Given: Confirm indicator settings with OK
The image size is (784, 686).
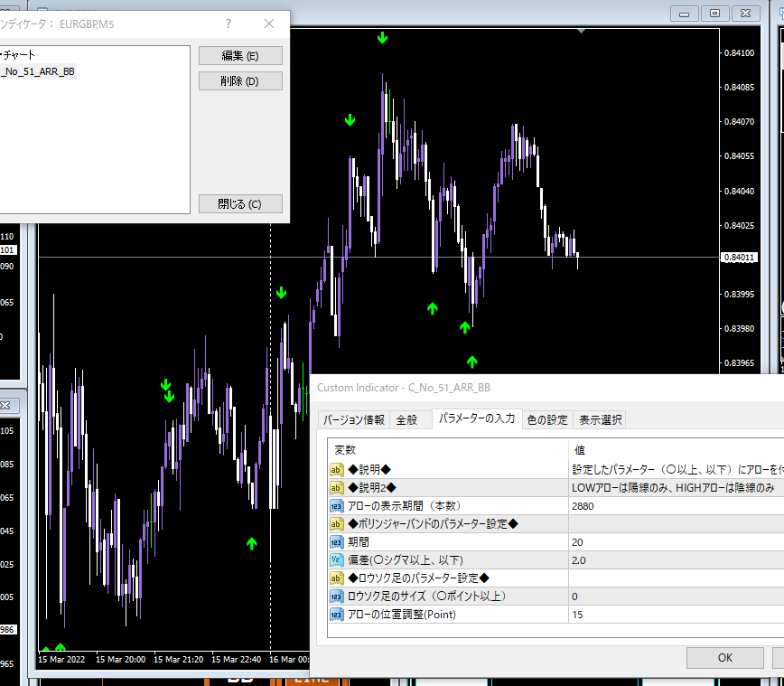Looking at the screenshot, I should pyautogui.click(x=725, y=657).
